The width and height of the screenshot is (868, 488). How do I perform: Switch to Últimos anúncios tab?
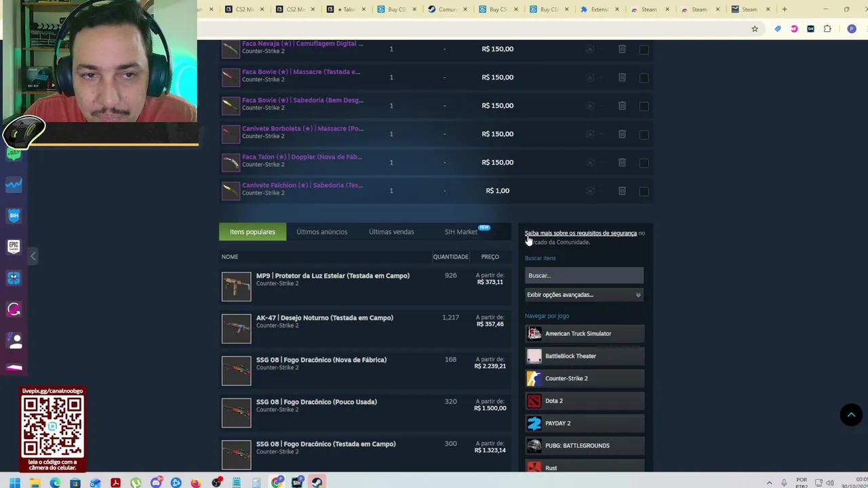click(321, 232)
